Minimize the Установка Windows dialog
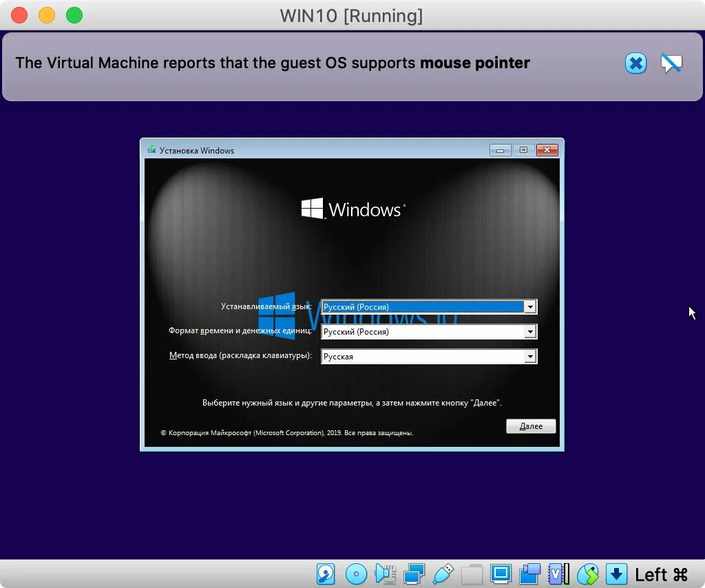 click(x=500, y=149)
